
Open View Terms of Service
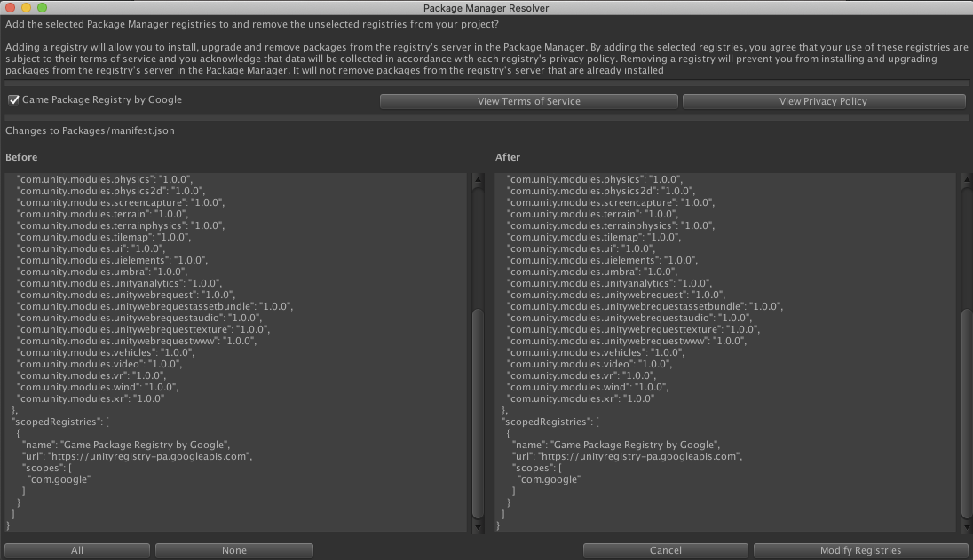pyautogui.click(x=528, y=101)
